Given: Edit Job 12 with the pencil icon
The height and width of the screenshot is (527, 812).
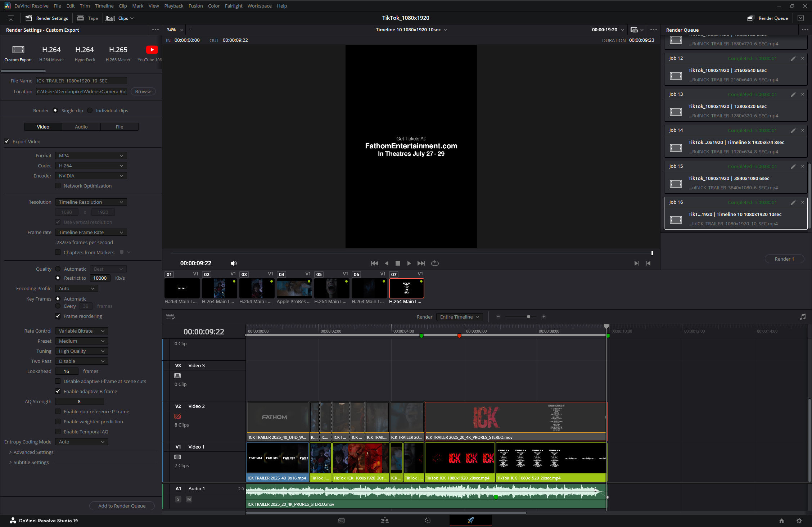Looking at the screenshot, I should (793, 58).
